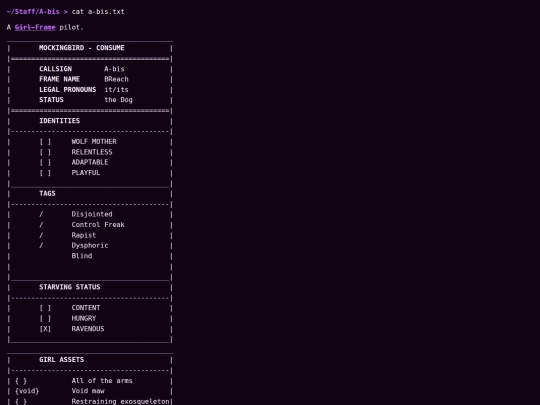Select the Blind tag
Screen dimensions: 540x405
pyautogui.click(x=82, y=256)
